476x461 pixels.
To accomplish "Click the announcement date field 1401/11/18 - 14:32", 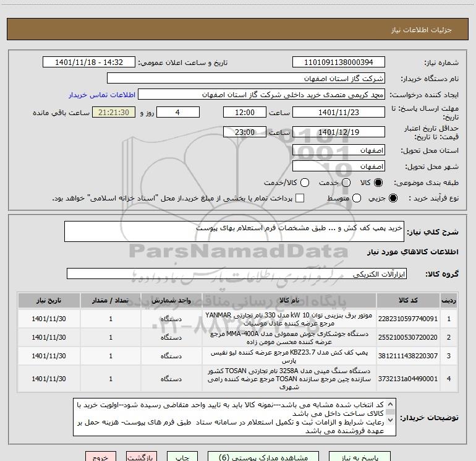I will pos(89,62).
